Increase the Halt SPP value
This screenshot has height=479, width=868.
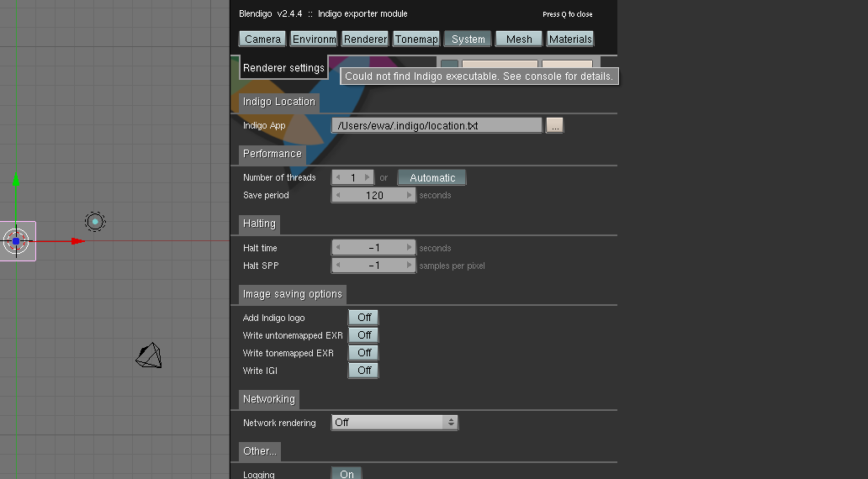point(409,266)
